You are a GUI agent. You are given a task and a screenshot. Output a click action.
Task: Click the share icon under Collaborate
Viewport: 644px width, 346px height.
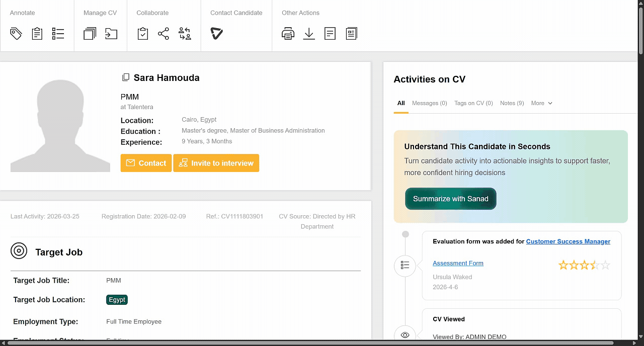coord(164,34)
